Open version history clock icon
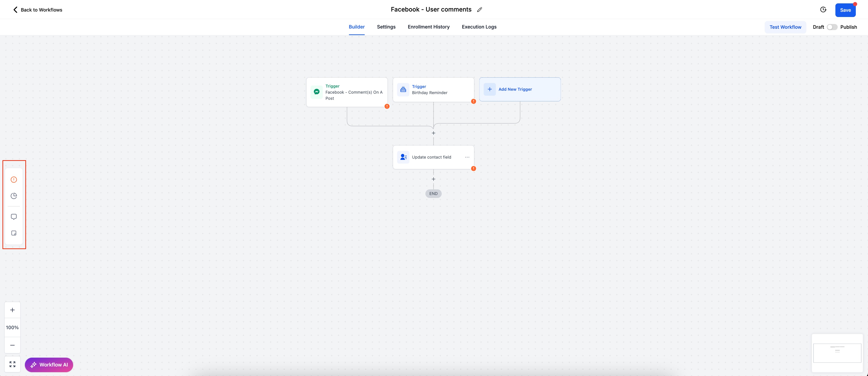 823,10
